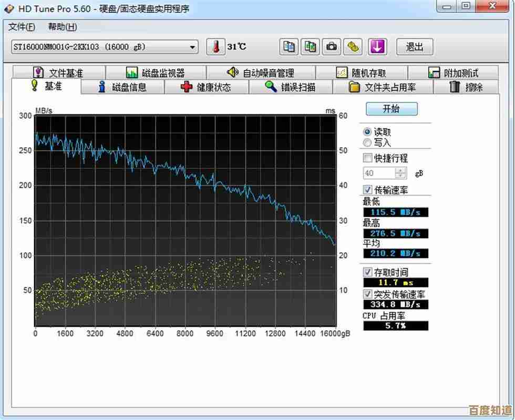Click the 快捷行程 size input field
This screenshot has height=420, width=515.
[379, 173]
